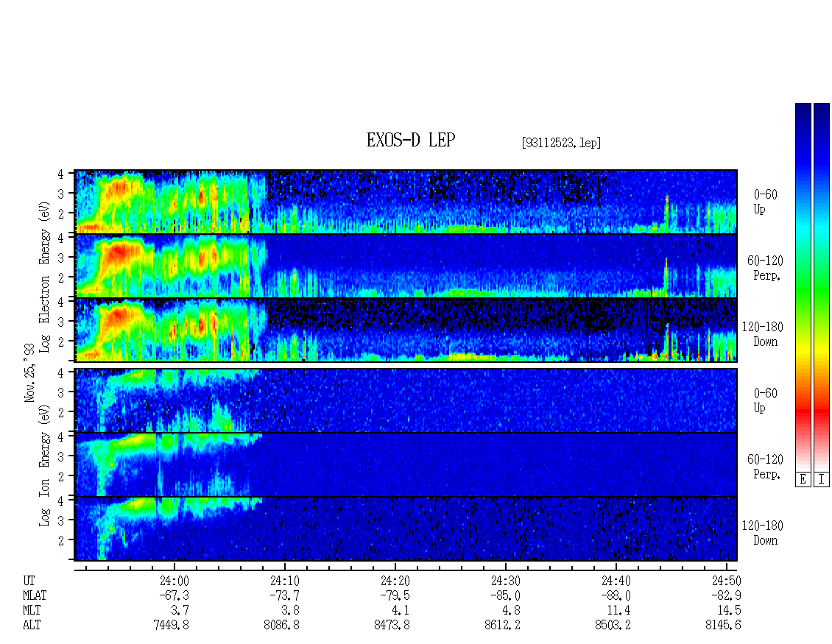Click the MLT row label

coord(32,611)
